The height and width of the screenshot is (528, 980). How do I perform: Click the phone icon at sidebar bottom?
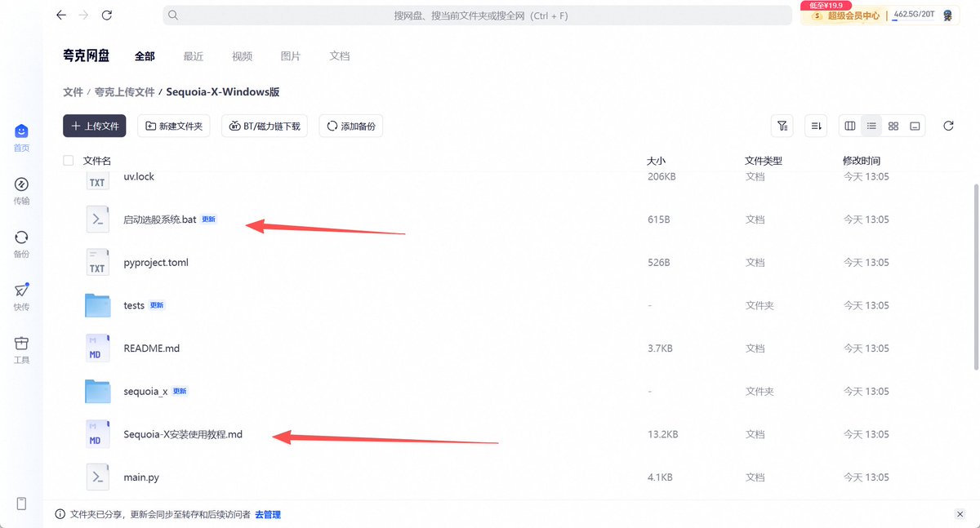[x=21, y=504]
